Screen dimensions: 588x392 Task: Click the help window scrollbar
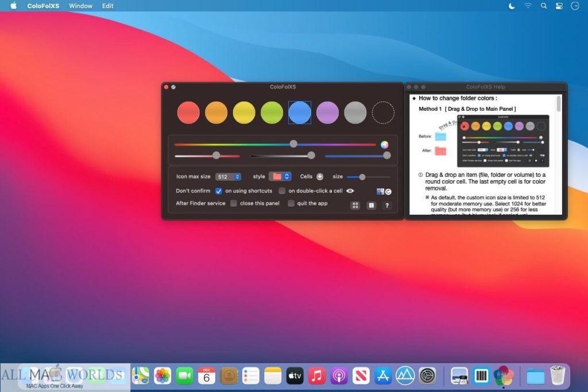[559, 104]
